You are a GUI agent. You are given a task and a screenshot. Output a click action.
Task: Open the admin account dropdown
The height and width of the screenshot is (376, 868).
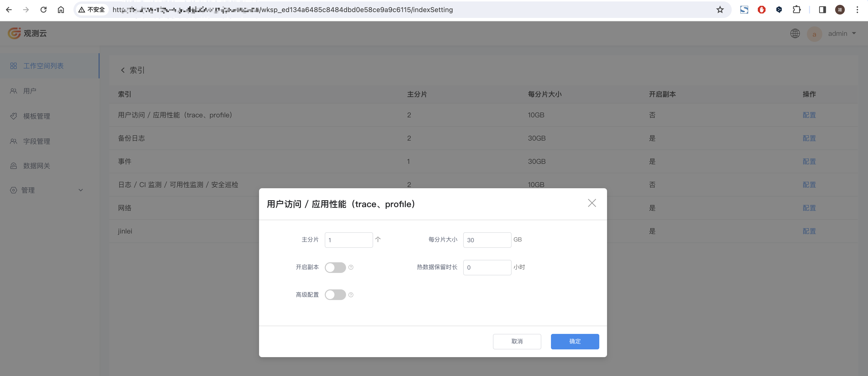pyautogui.click(x=842, y=33)
